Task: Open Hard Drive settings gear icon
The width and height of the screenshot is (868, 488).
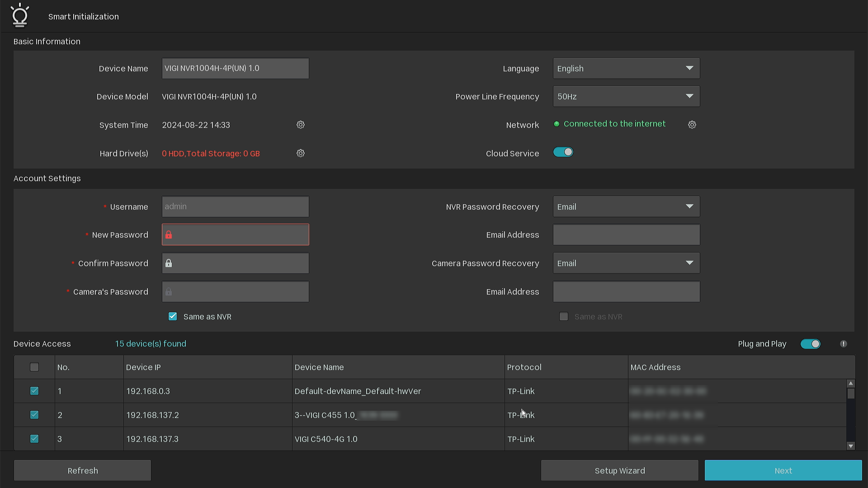Action: 300,153
